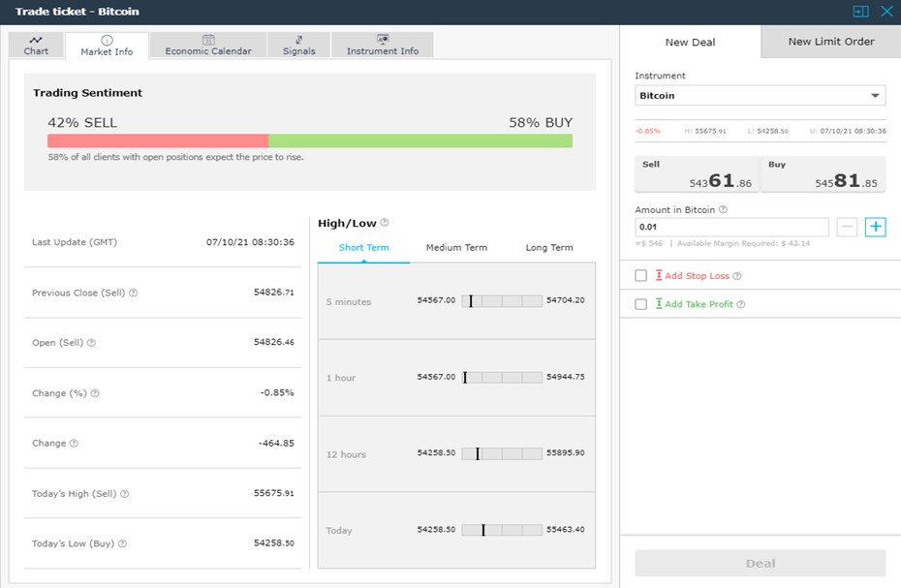The height and width of the screenshot is (588, 901).
Task: Enable the Add Stop Loss checkbox
Action: [x=640, y=276]
